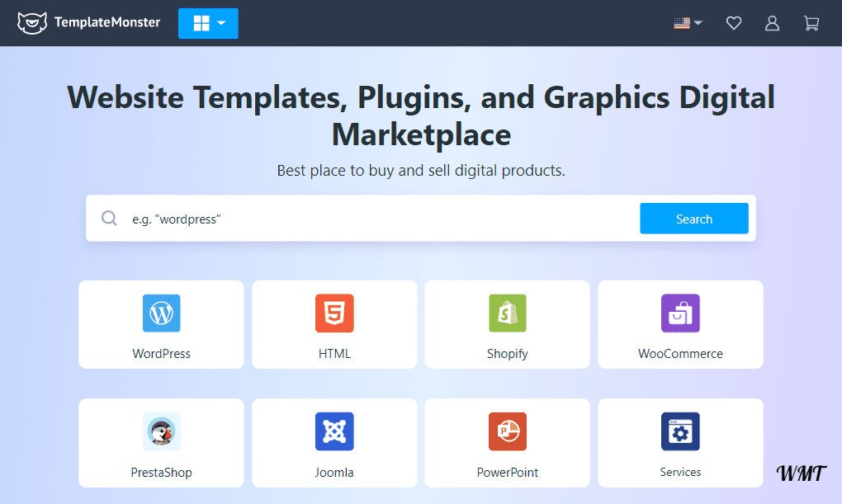Viewport: 842px width, 504px height.
Task: Click the "PrestaShop" card label
Action: (x=162, y=473)
